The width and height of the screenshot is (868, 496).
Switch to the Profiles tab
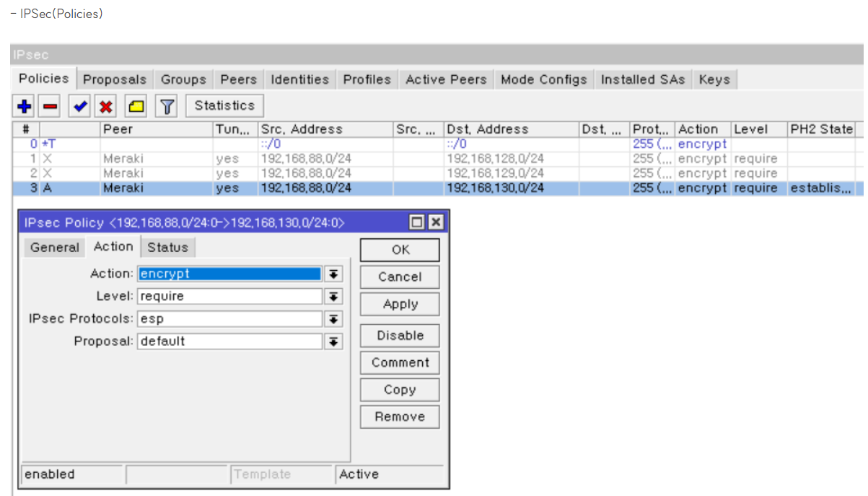(x=367, y=79)
